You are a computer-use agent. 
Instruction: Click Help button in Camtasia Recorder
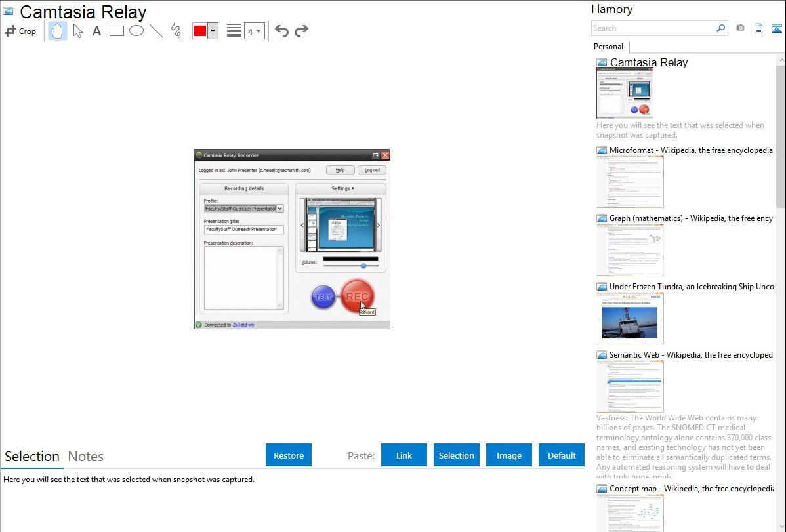click(x=341, y=170)
